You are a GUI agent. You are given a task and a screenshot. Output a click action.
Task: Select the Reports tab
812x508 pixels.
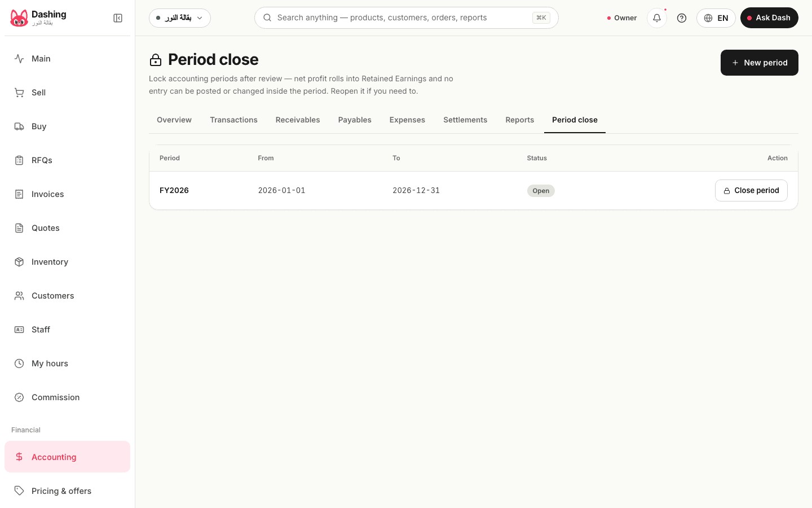click(520, 120)
